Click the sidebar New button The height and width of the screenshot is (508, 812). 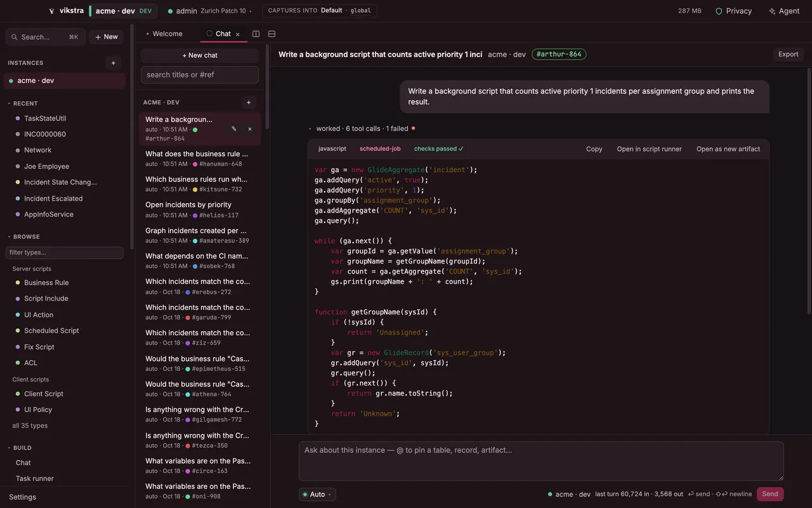tap(107, 37)
